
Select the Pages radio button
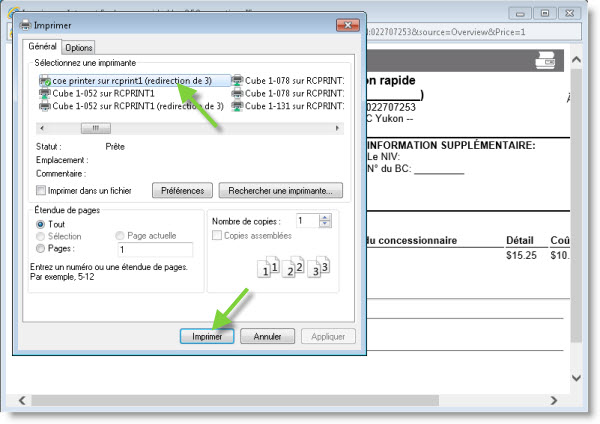click(40, 248)
